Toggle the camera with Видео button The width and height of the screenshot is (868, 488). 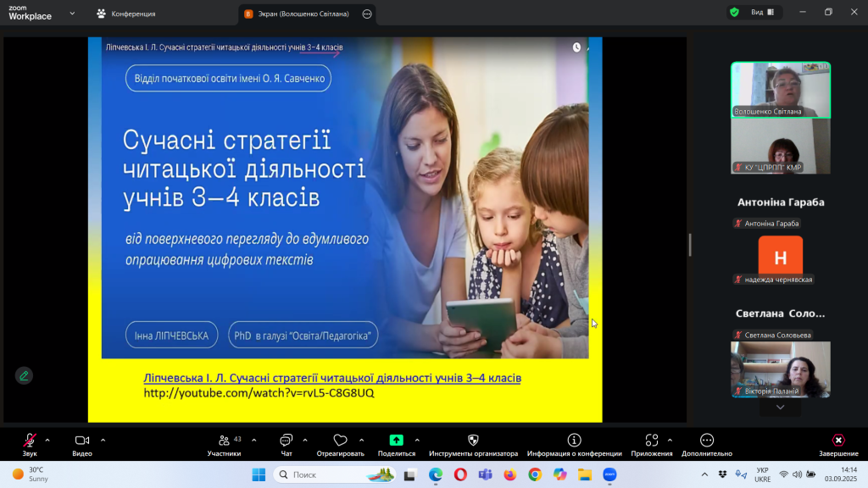pos(82,441)
